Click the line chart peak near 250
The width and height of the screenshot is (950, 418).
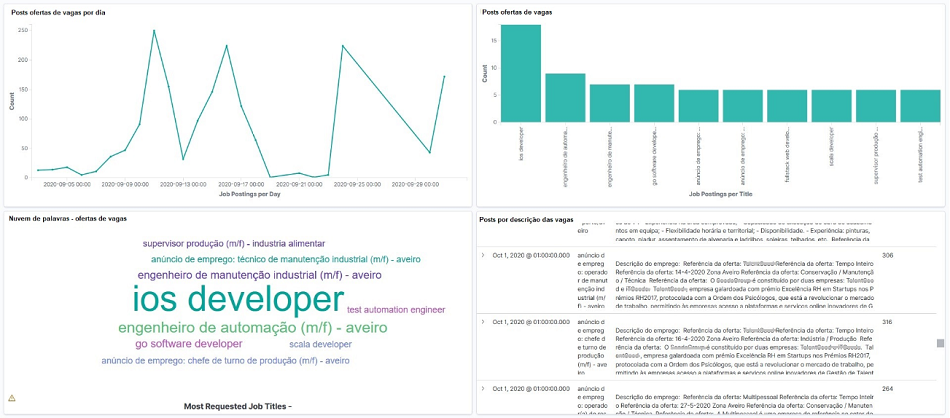click(154, 30)
